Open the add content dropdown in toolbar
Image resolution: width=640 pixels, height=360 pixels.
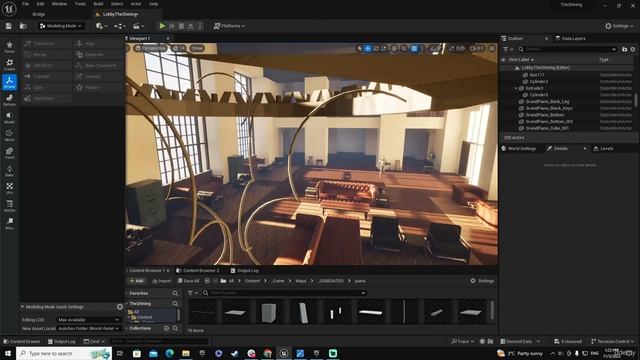click(x=101, y=26)
